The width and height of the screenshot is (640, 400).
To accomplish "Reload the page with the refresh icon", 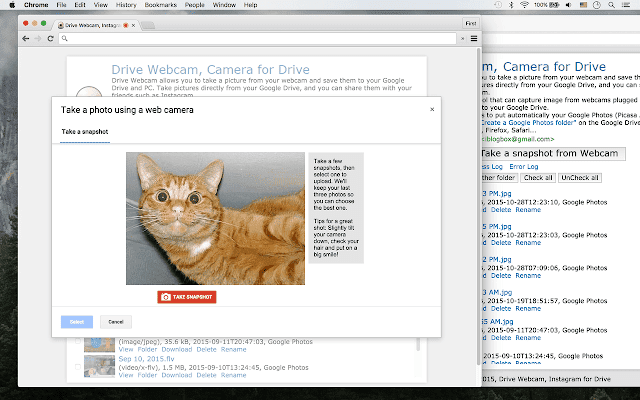I will 50,39.
